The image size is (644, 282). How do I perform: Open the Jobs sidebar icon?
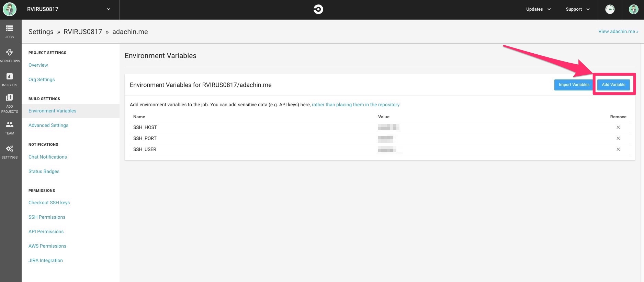10,31
